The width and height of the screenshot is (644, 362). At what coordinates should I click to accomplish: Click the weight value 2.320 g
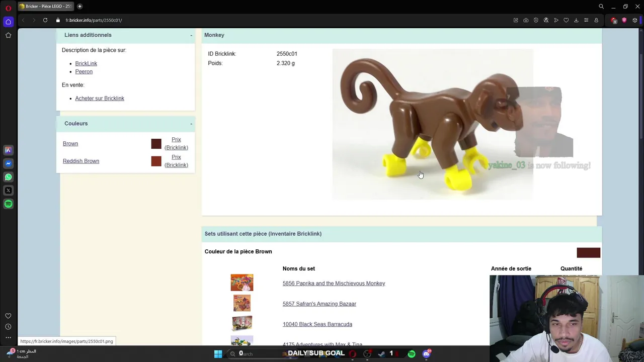285,63
